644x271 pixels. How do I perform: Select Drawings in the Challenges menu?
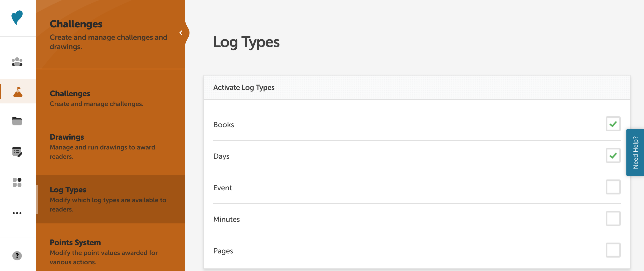[67, 137]
